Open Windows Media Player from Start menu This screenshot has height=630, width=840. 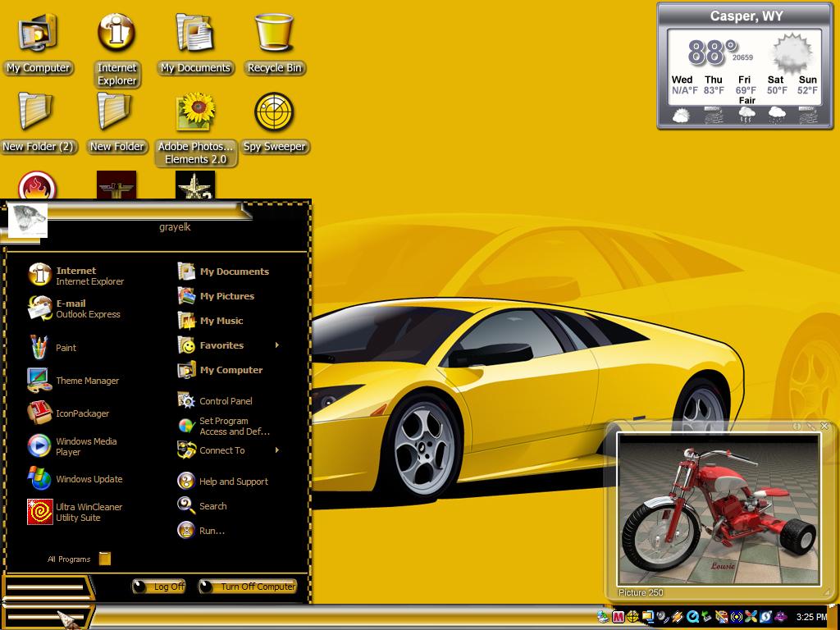click(x=72, y=446)
